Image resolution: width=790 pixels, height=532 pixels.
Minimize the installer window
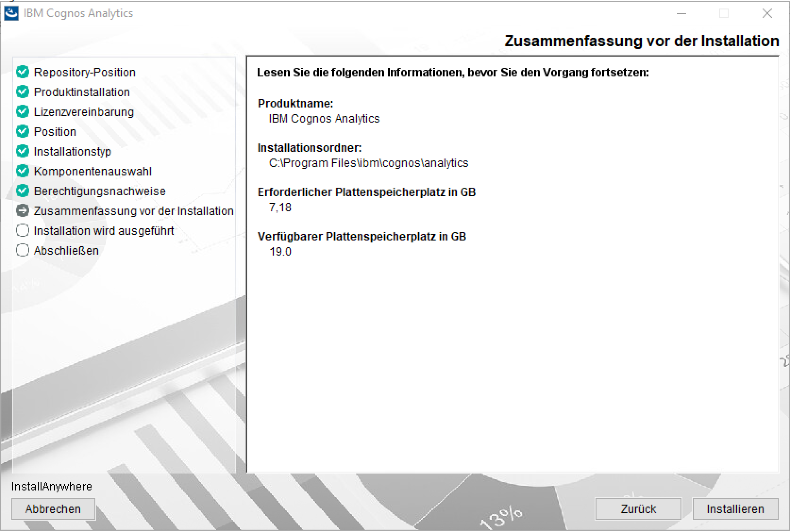pyautogui.click(x=681, y=14)
